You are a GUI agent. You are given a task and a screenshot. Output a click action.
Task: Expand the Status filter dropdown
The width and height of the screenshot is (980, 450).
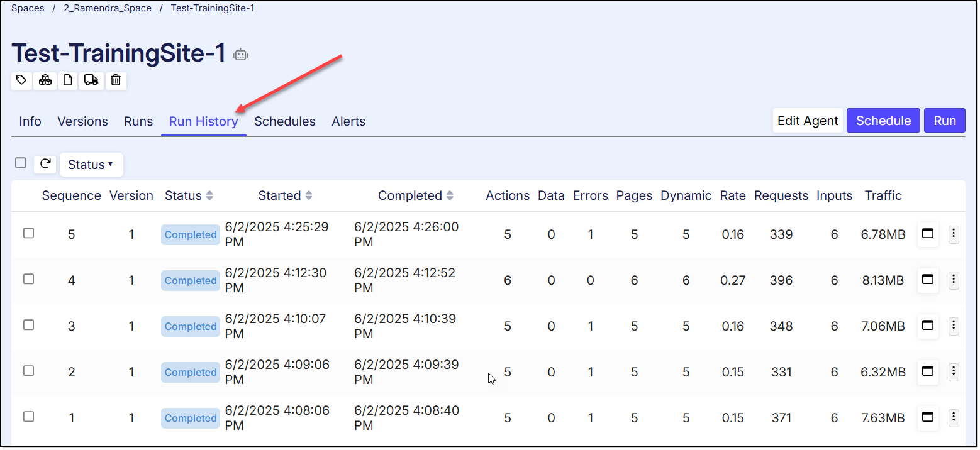91,165
